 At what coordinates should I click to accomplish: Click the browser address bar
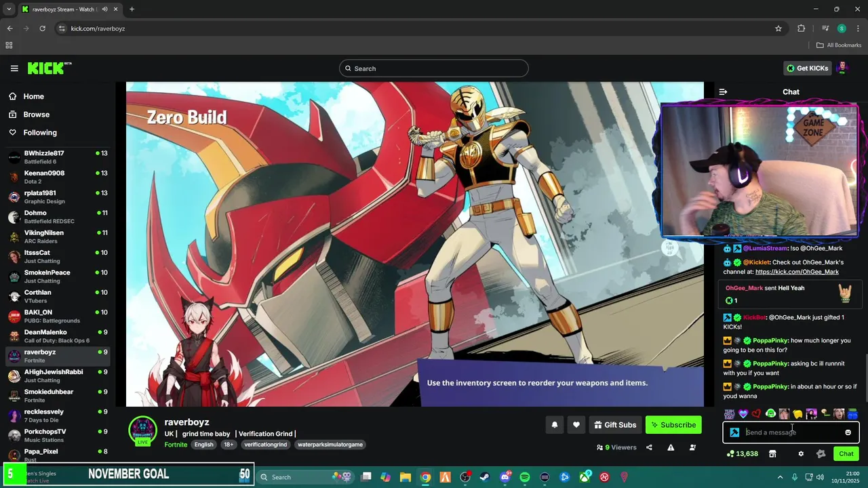420,28
